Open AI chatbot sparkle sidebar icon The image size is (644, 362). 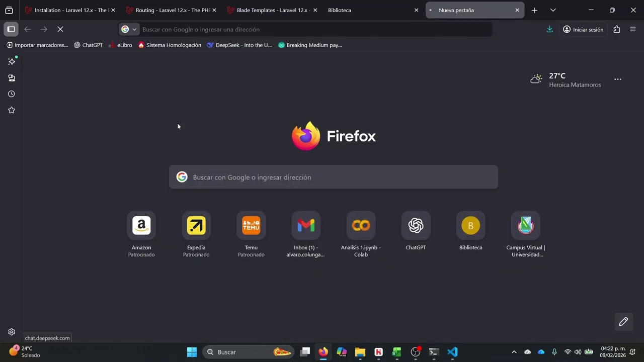tap(12, 61)
